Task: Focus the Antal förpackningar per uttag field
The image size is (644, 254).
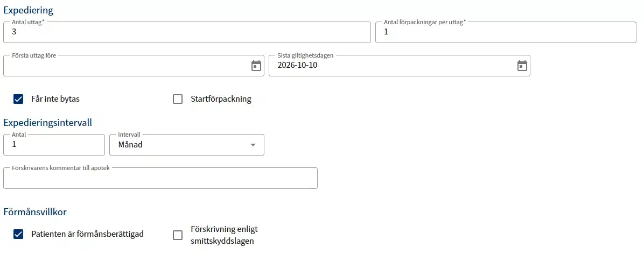Action: tap(505, 33)
